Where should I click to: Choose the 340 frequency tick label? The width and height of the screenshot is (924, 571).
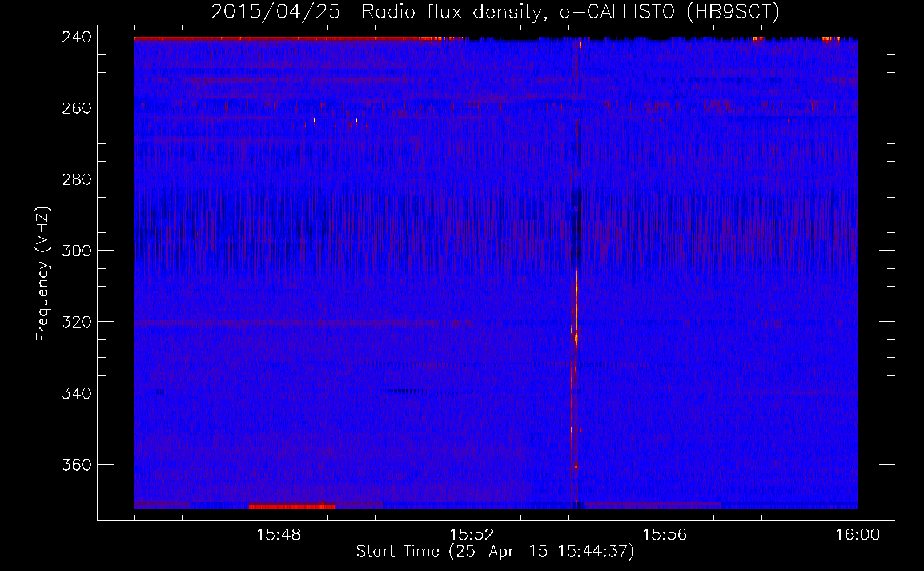pos(77,394)
